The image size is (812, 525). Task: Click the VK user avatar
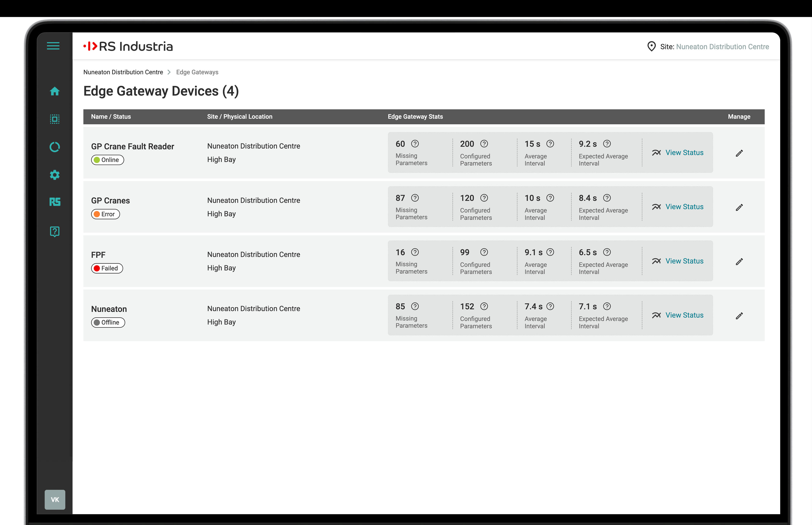(55, 499)
